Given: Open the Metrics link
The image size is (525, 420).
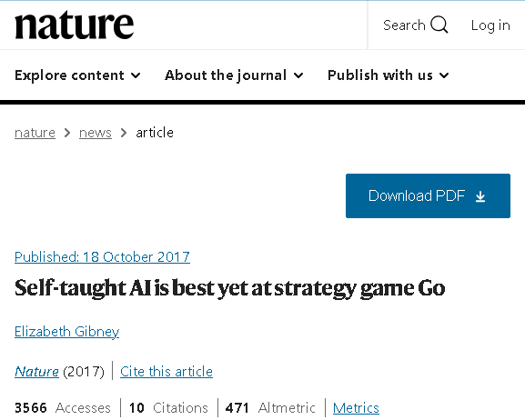Looking at the screenshot, I should pos(356,408).
